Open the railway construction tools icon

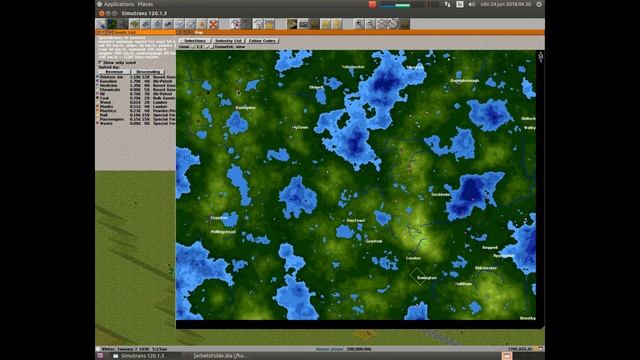click(146, 24)
